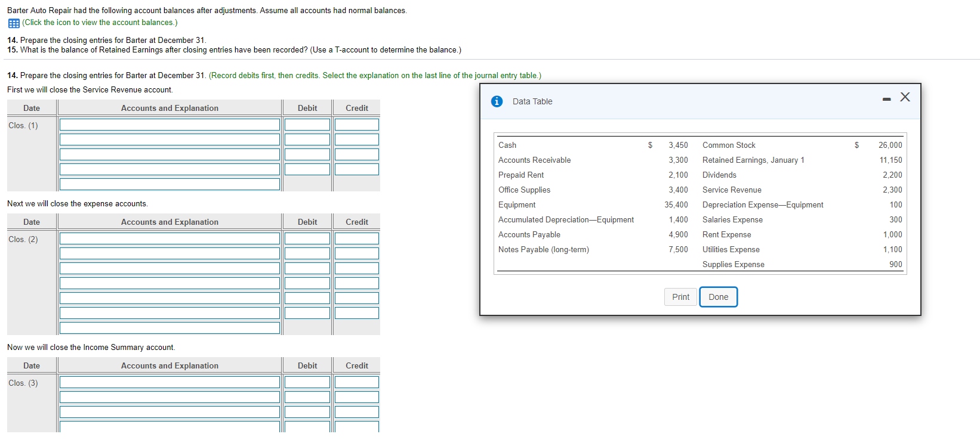Click first account field in Clos. (3)
980x440 pixels.
coord(170,382)
